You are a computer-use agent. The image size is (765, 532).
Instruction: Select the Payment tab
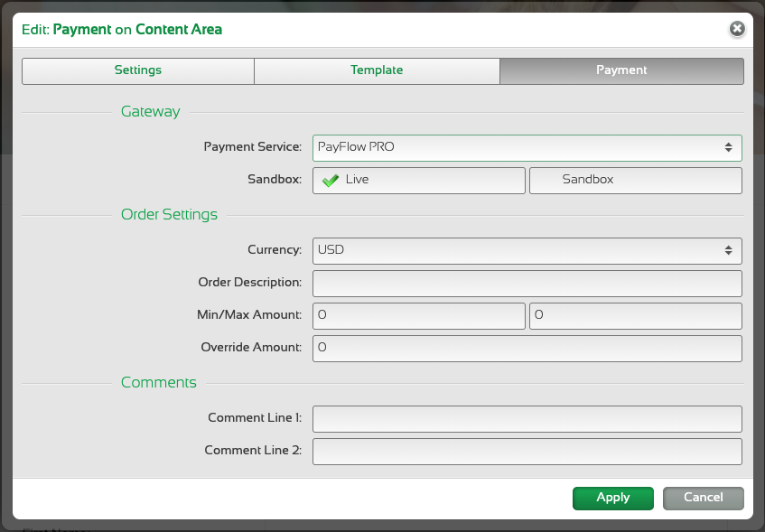tap(621, 70)
